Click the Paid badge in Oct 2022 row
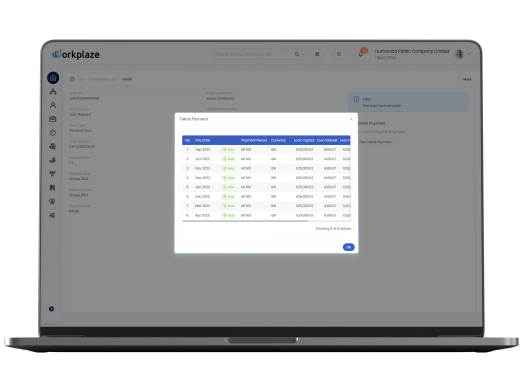This screenshot has height=392, width=522. [229, 159]
